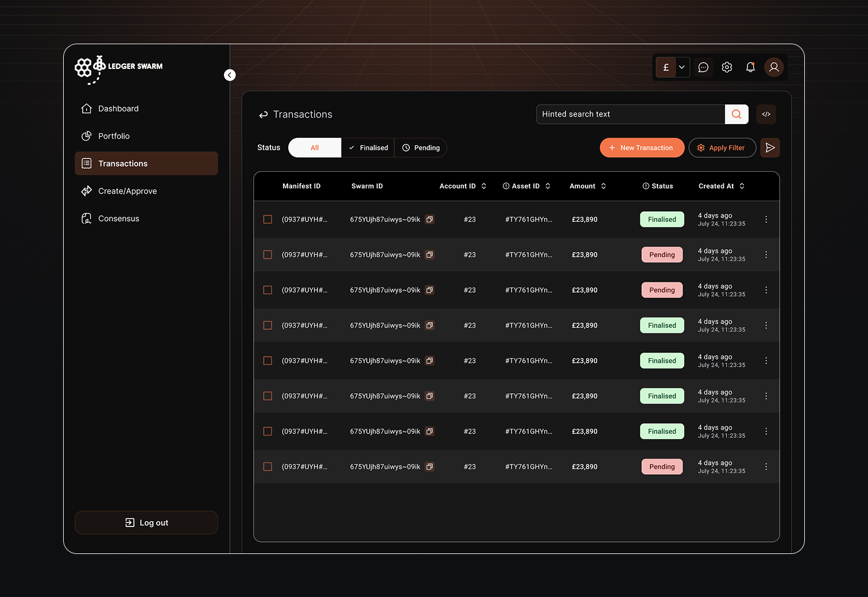
Task: Select the checkbox on the second transaction row
Action: coord(268,254)
